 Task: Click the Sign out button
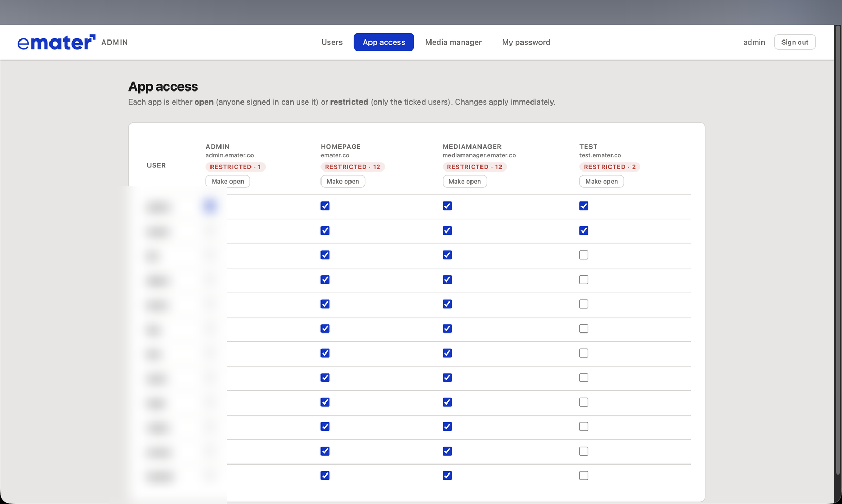click(x=795, y=42)
